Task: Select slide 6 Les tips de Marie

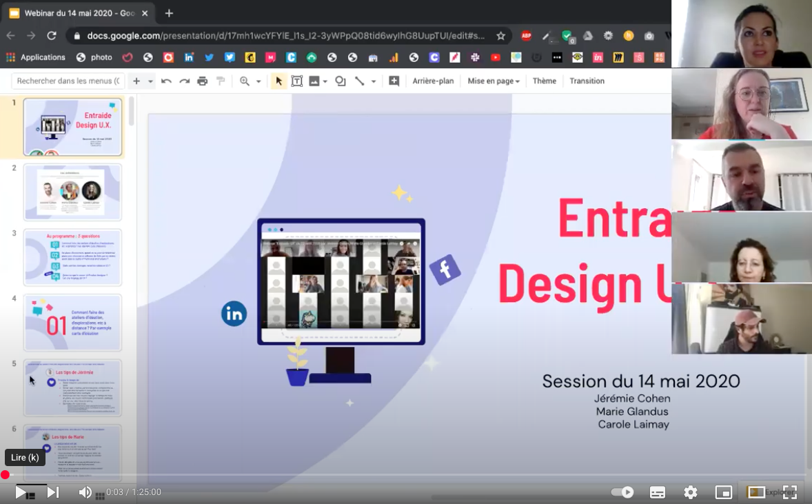Action: pyautogui.click(x=72, y=453)
